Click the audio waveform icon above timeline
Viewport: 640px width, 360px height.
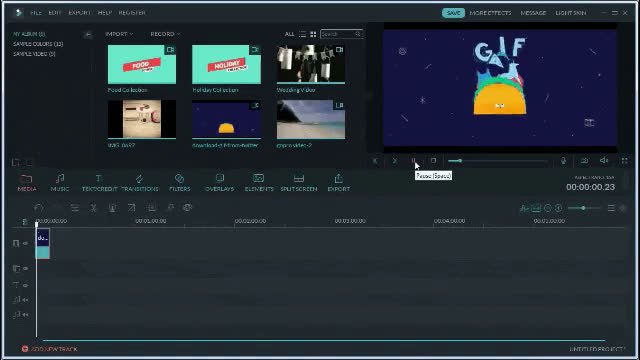(524, 208)
